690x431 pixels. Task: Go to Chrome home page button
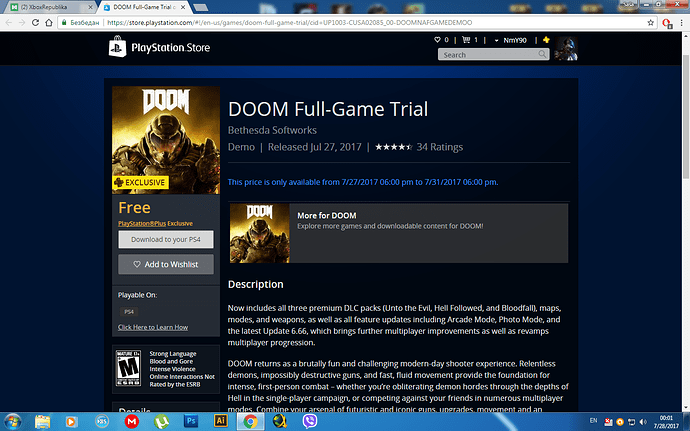49,22
